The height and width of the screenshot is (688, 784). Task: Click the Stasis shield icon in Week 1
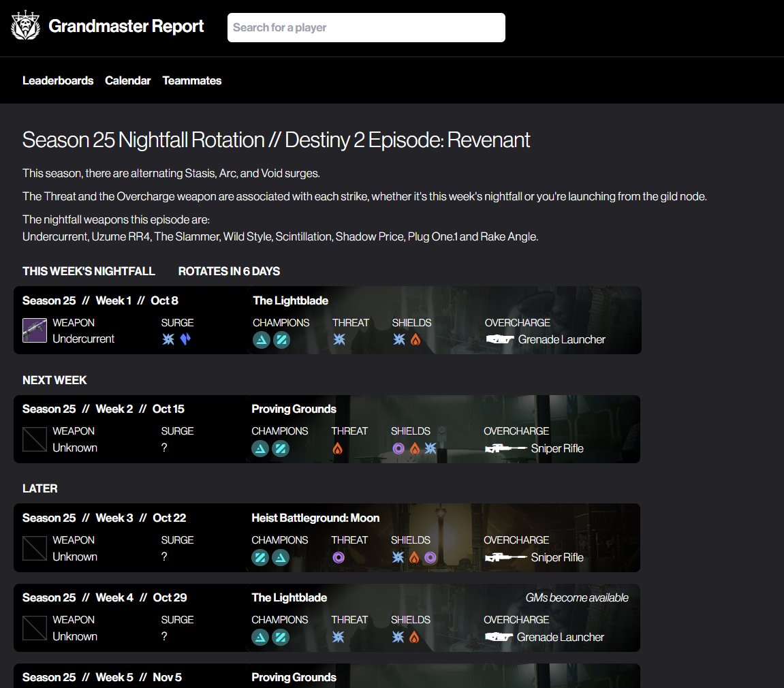(x=398, y=339)
